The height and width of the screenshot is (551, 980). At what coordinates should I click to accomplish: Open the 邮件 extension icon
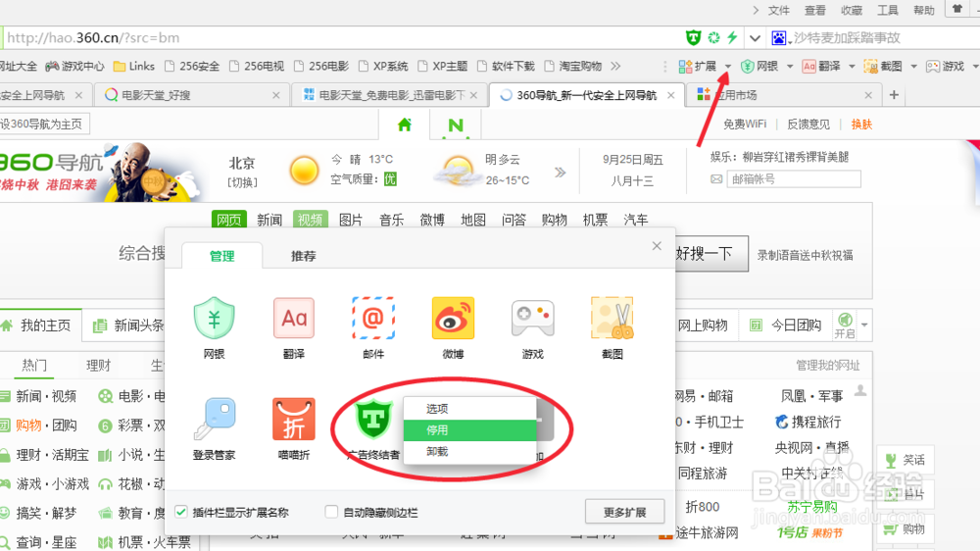pos(373,319)
